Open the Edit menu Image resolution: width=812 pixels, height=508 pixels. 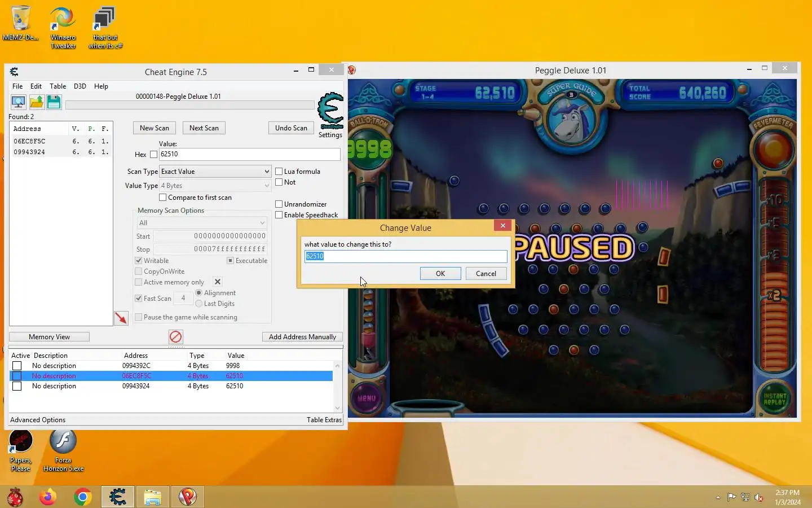click(x=36, y=86)
